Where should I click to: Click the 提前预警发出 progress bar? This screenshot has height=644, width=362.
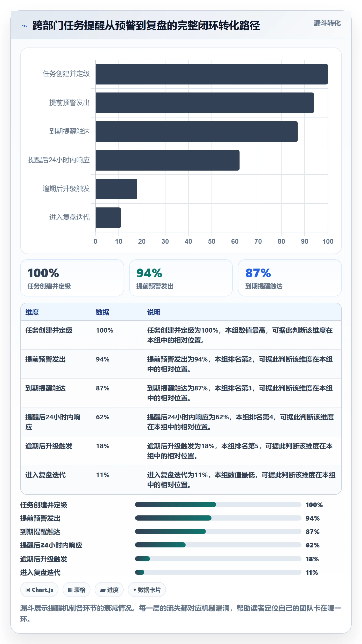click(218, 518)
